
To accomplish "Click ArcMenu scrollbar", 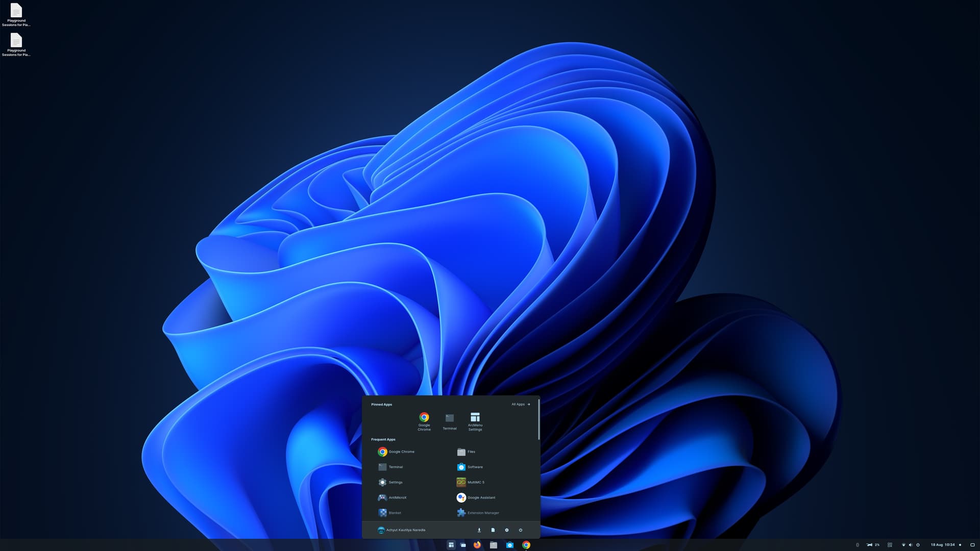I will 538,419.
